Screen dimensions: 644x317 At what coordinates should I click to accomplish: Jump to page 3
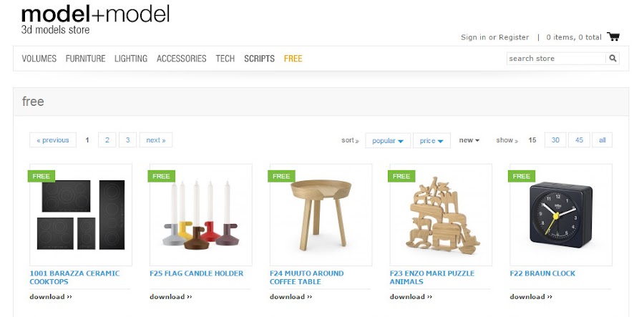coord(128,140)
